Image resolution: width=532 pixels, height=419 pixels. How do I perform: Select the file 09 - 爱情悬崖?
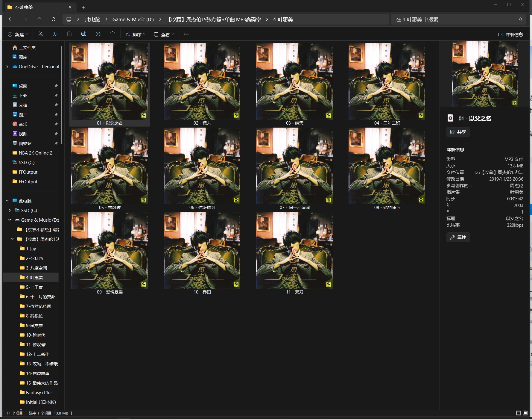[x=110, y=253]
